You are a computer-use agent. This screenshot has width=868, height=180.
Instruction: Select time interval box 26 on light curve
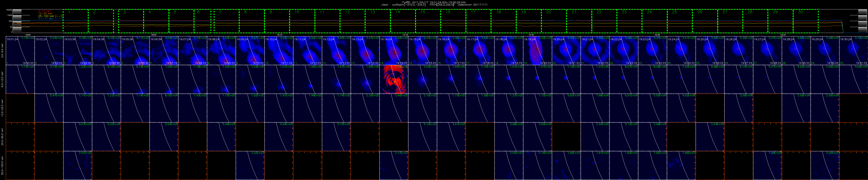pyautogui.click(x=705, y=21)
